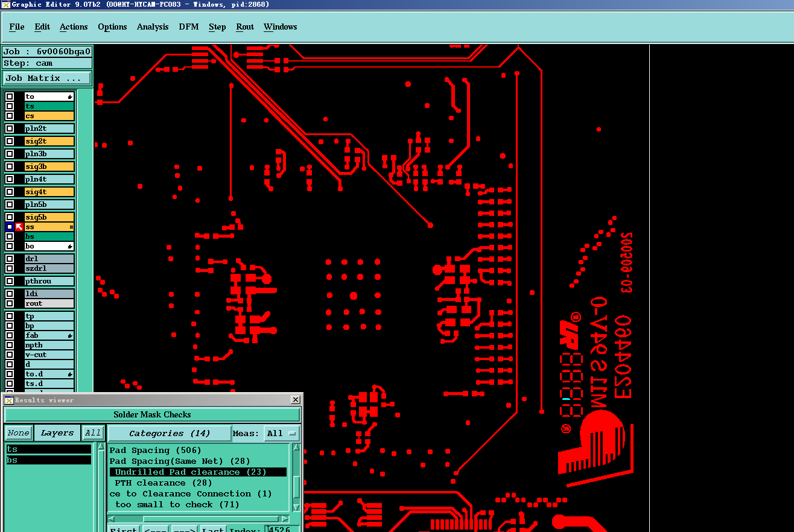This screenshot has height=532, width=794.
Task: Click the pencil mark on the fab layer
Action: pyautogui.click(x=70, y=335)
